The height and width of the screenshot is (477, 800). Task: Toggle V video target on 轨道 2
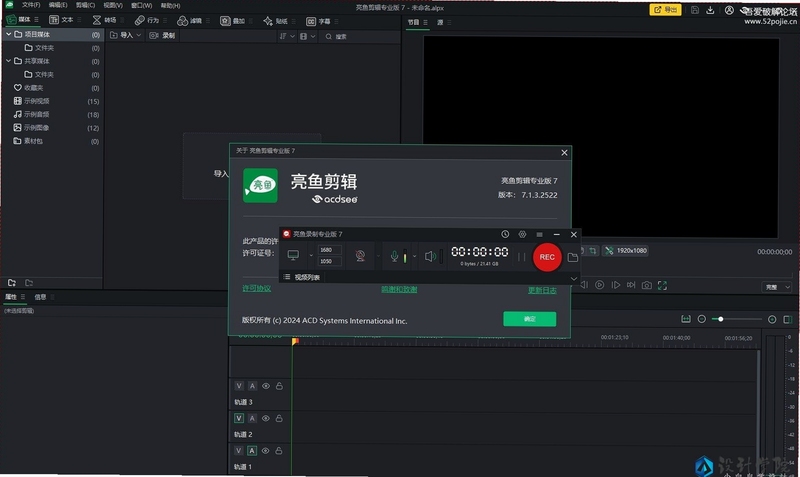[x=239, y=418]
